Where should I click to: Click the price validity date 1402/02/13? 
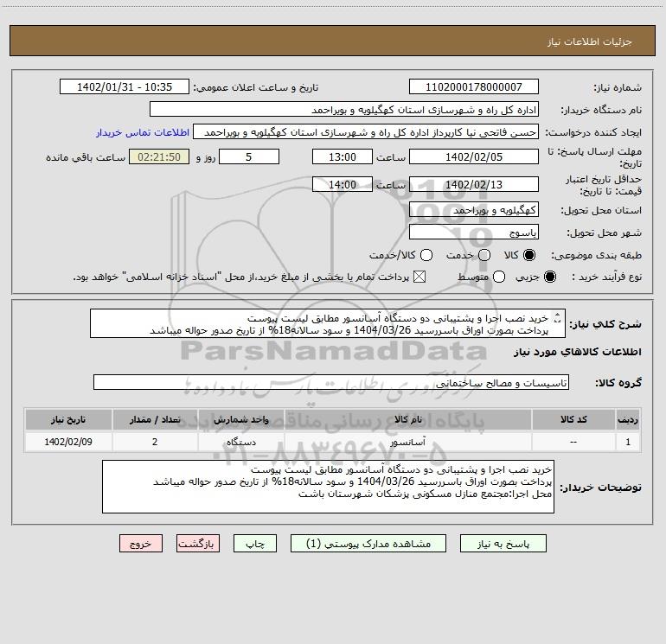point(474,184)
